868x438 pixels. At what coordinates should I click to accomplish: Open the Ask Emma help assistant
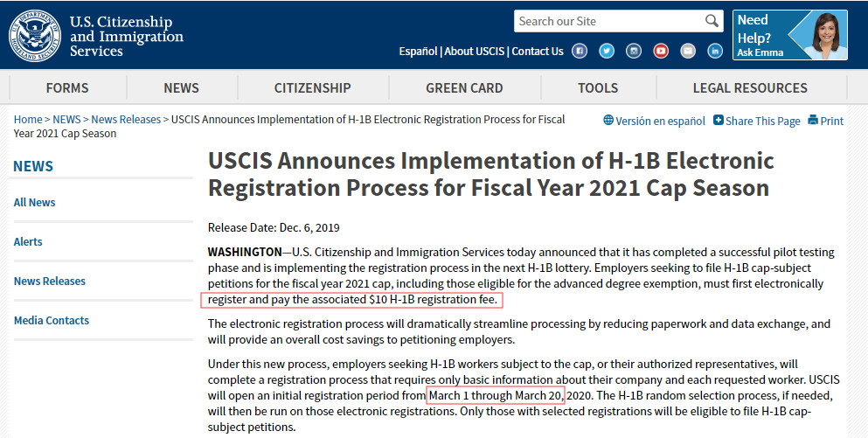[790, 36]
